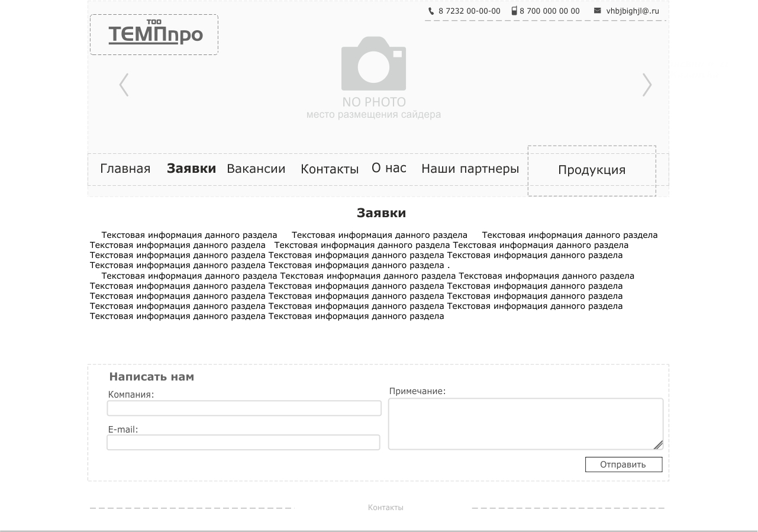Viewport: 758px width, 532px height.
Task: Go to the Вакансии page
Action: (x=256, y=169)
